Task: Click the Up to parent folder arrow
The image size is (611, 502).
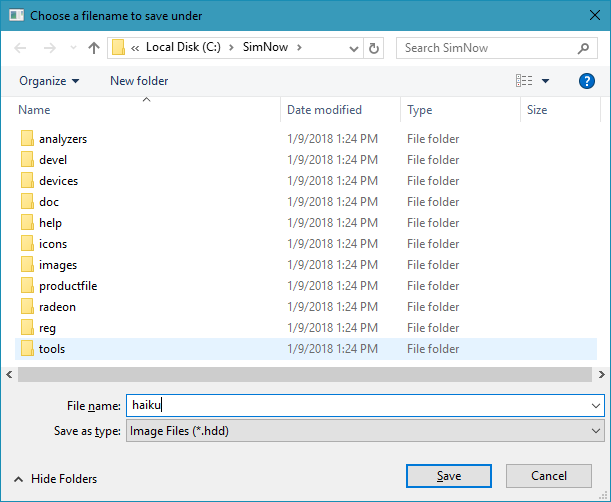Action: [94, 48]
